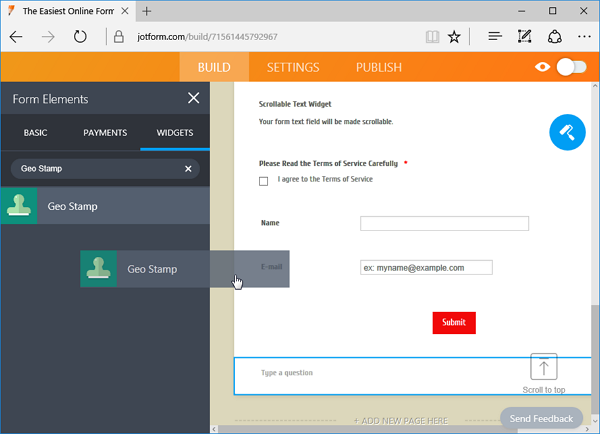The height and width of the screenshot is (434, 600).
Task: Open the browser More actions menu
Action: [x=583, y=36]
